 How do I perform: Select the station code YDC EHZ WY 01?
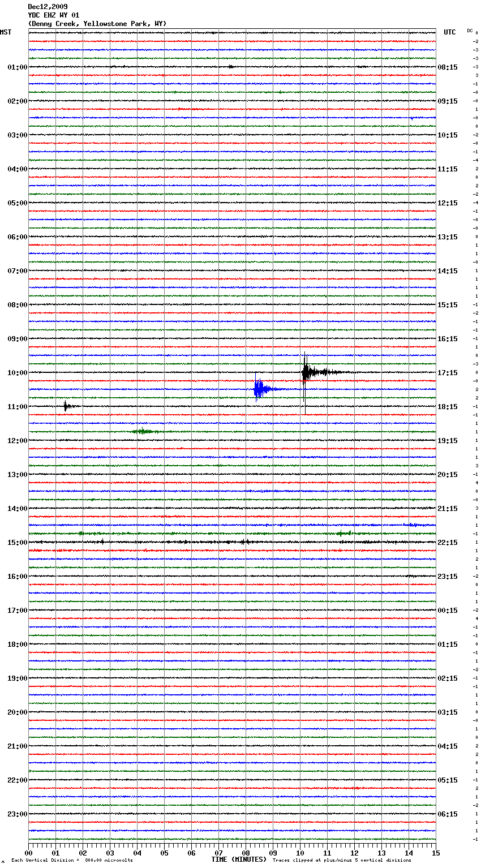[53, 15]
